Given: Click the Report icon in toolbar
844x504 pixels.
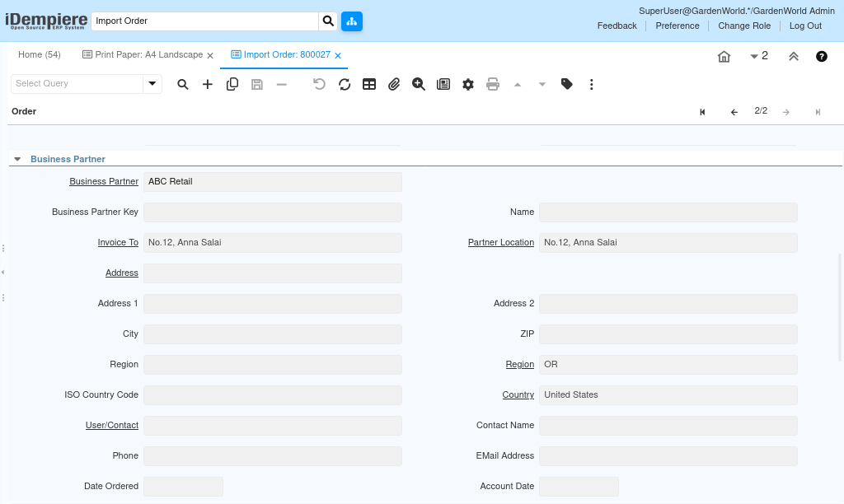Looking at the screenshot, I should click(x=443, y=85).
